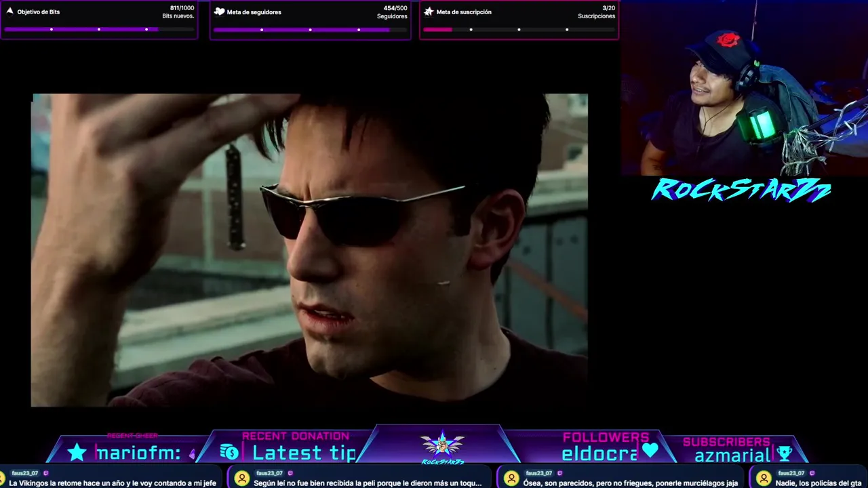Click chat message 'Según leí no fue bien recibida'
This screenshot has height=488, width=868.
pyautogui.click(x=368, y=483)
